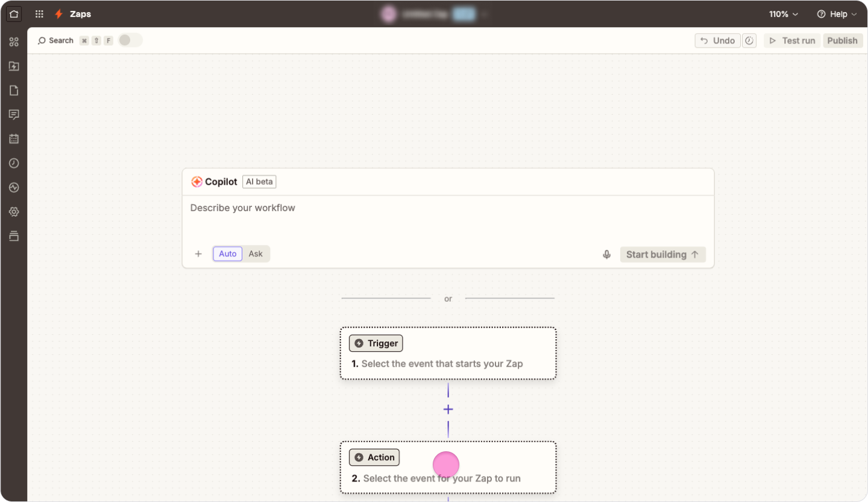Image resolution: width=868 pixels, height=502 pixels.
Task: Focus the Describe your workflow text box
Action: pyautogui.click(x=448, y=218)
